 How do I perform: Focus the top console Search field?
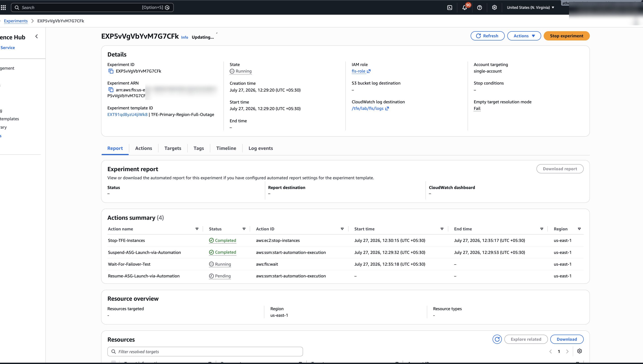point(92,7)
